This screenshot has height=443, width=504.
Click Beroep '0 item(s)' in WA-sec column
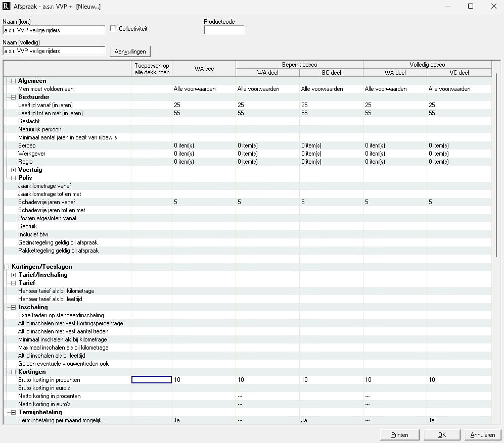pyautogui.click(x=184, y=145)
